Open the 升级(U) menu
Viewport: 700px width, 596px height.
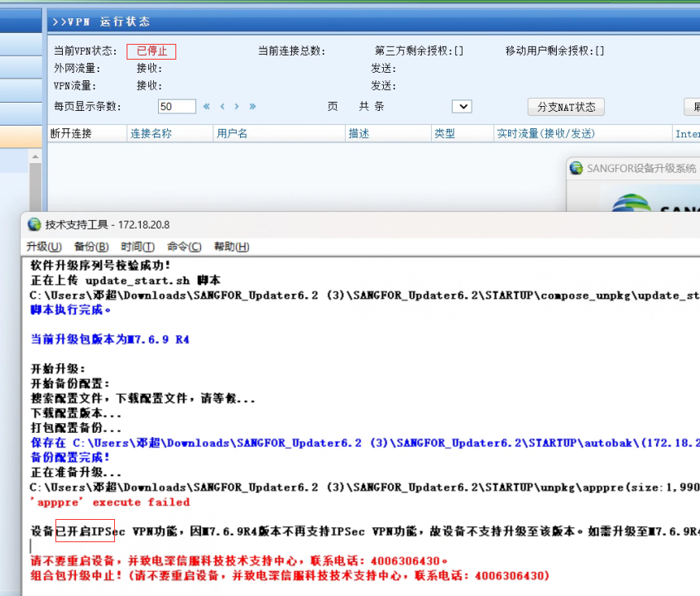click(43, 247)
